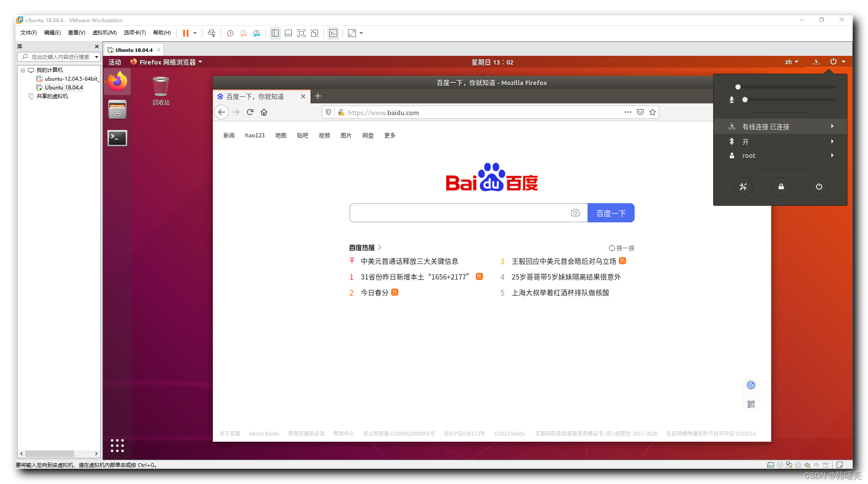868x484 pixels.
Task: Adjust the system volume slider
Action: (785, 87)
